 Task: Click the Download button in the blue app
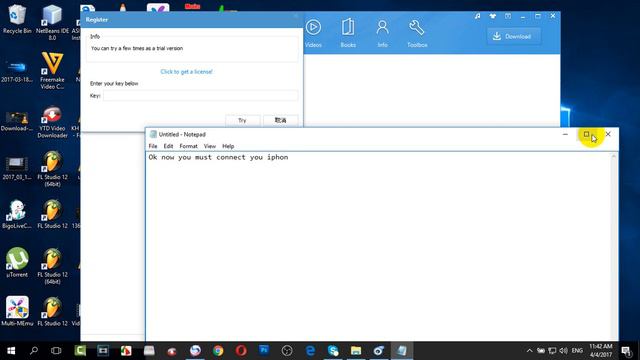(513, 36)
